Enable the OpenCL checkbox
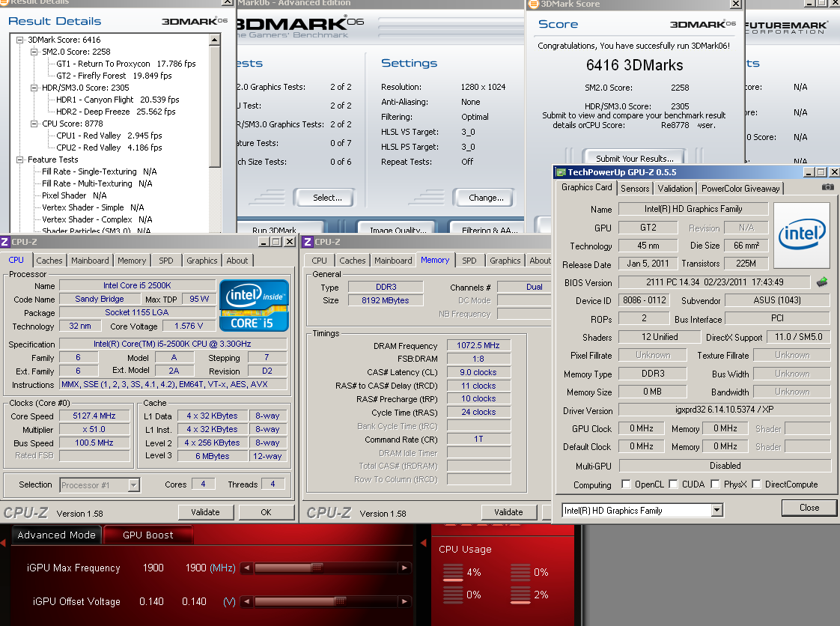This screenshot has width=840, height=626. click(626, 484)
